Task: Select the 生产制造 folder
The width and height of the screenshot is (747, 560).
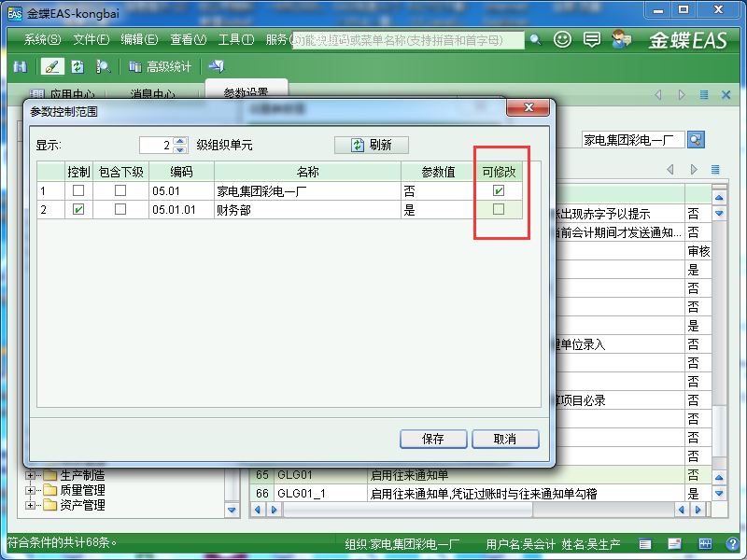Action: point(82,475)
